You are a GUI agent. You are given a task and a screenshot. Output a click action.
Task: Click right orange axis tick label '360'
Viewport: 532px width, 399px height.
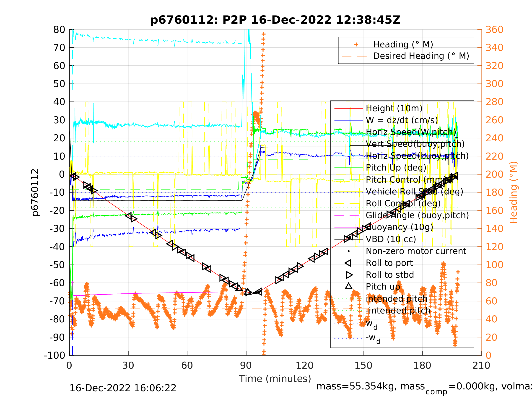point(494,30)
